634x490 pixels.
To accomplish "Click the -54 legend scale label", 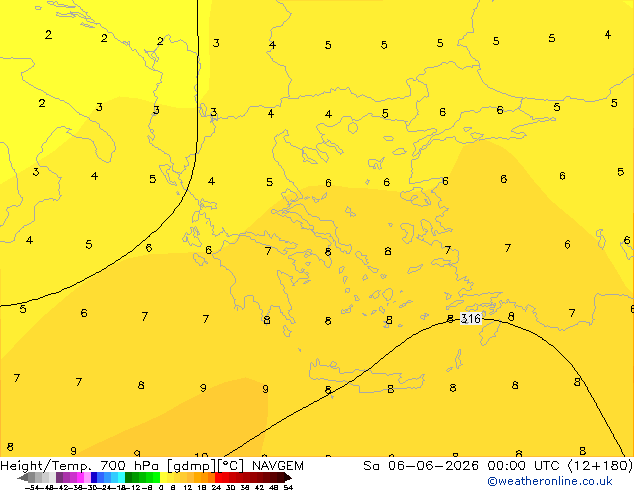I will (32, 487).
